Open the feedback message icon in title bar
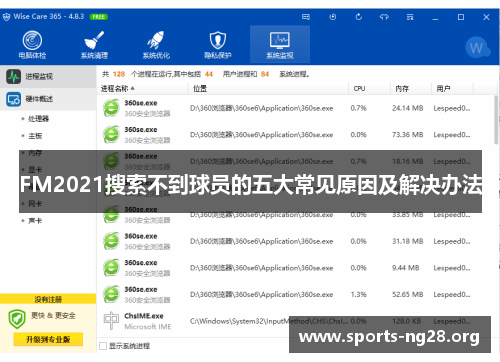This screenshot has width=500, height=362. [x=306, y=17]
